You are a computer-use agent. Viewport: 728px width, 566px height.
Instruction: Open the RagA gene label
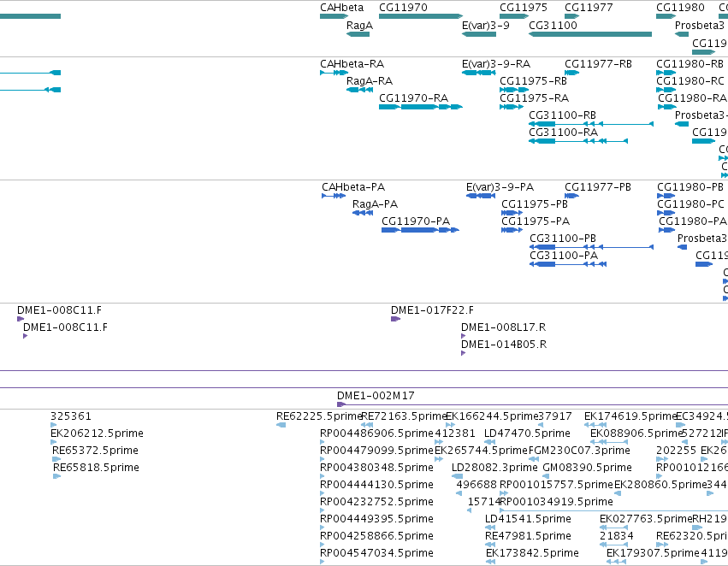coord(360,26)
